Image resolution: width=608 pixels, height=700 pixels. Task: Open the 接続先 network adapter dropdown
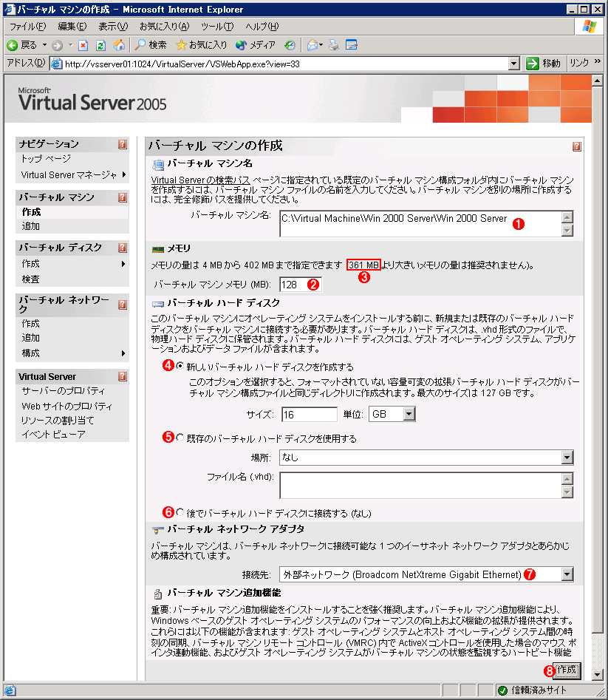coord(567,574)
